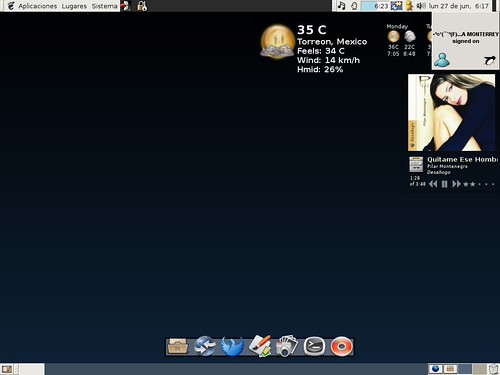
Task: Set the song rating to four stars
Action: (x=486, y=184)
